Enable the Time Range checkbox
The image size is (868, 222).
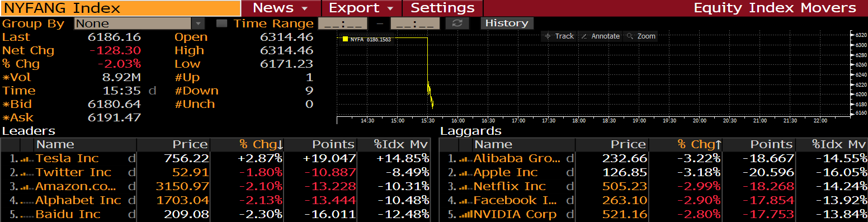pos(222,23)
